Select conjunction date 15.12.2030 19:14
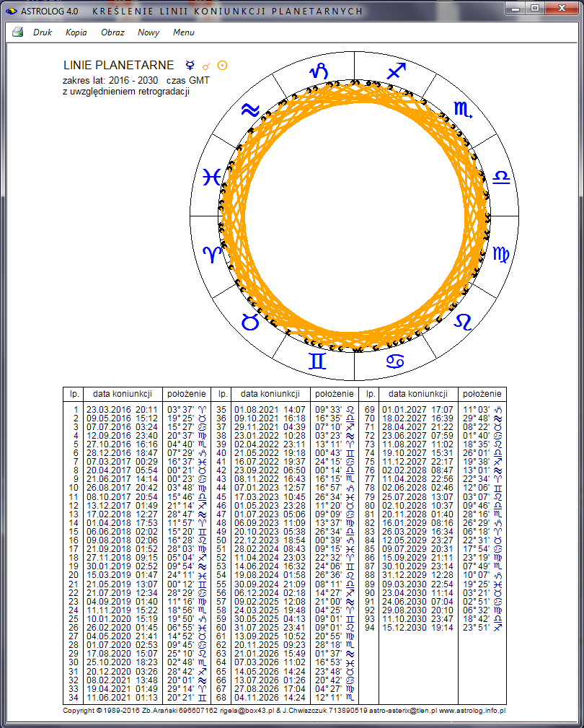This screenshot has width=584, height=728. 417,628
